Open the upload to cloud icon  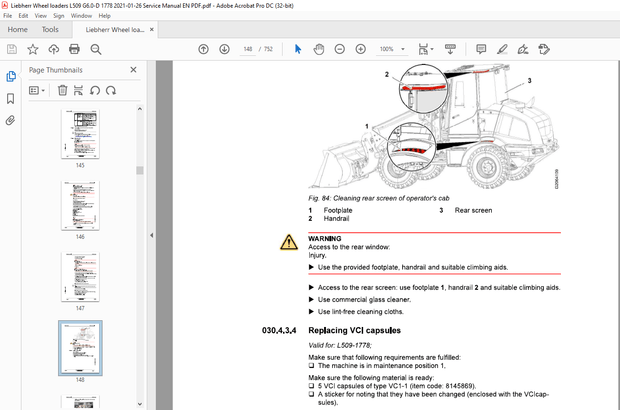(x=53, y=49)
